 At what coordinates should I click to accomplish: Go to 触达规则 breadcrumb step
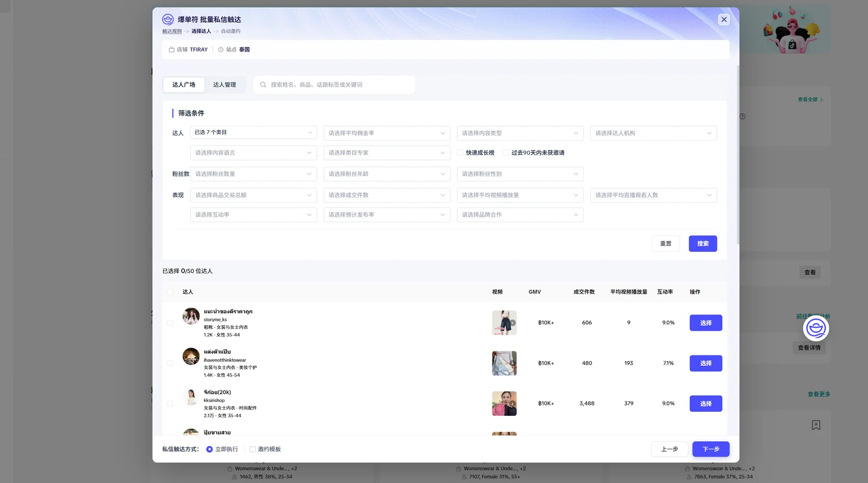tap(172, 31)
